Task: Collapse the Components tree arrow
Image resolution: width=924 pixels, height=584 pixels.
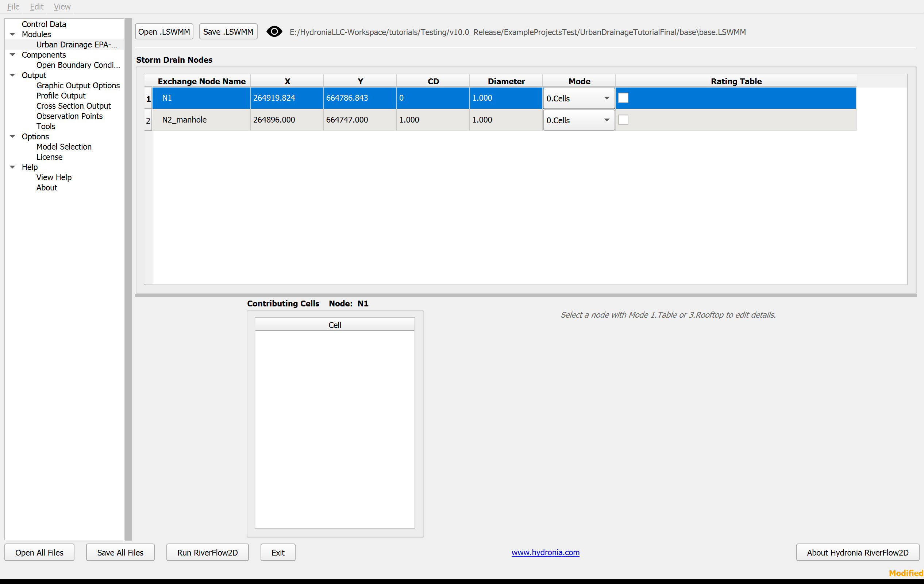Action: pos(12,55)
